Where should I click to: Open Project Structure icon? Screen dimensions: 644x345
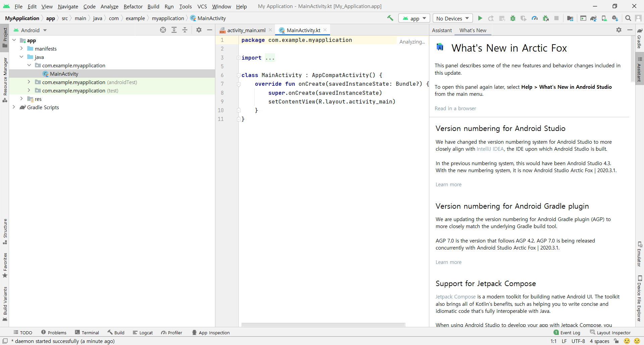pos(570,18)
